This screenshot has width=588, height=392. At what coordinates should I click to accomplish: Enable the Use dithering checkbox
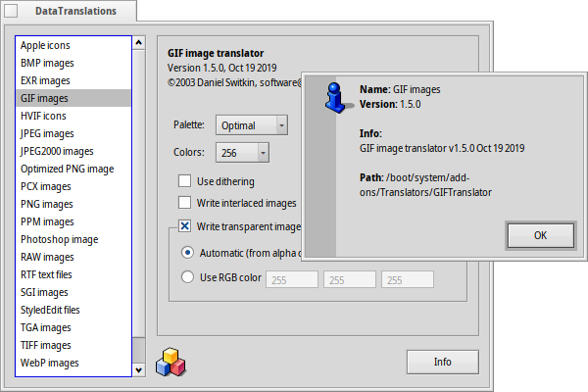[184, 181]
